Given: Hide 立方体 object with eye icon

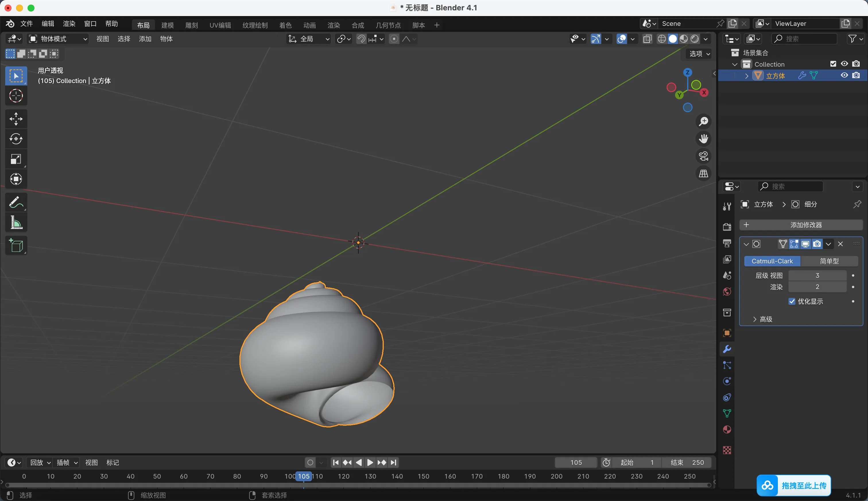Looking at the screenshot, I should tap(844, 75).
